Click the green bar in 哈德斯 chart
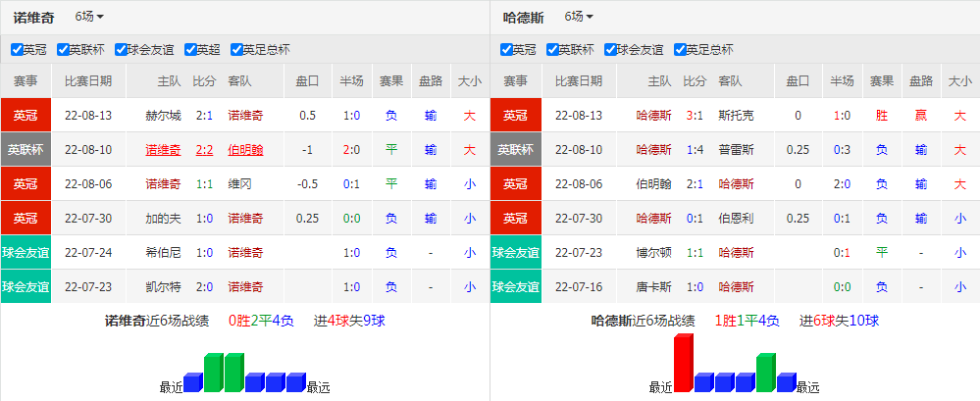The width and height of the screenshot is (980, 401). [766, 373]
